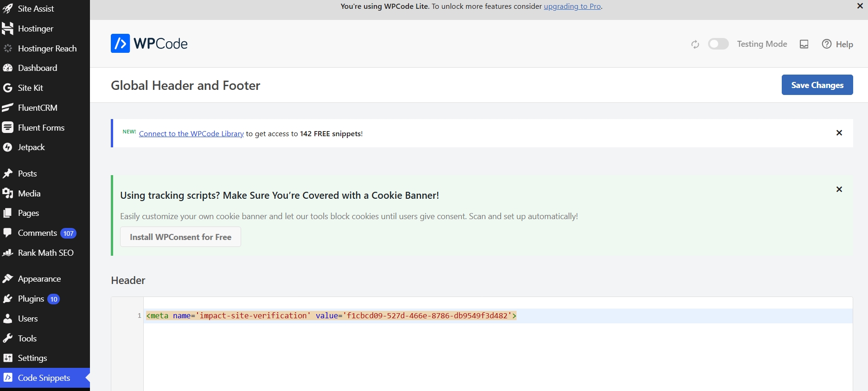The height and width of the screenshot is (391, 868).
Task: Click the Hostinger Reach icon
Action: click(7, 48)
